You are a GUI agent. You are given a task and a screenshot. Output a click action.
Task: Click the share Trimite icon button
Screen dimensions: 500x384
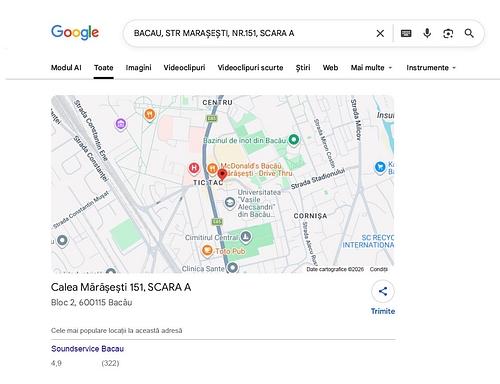(383, 291)
